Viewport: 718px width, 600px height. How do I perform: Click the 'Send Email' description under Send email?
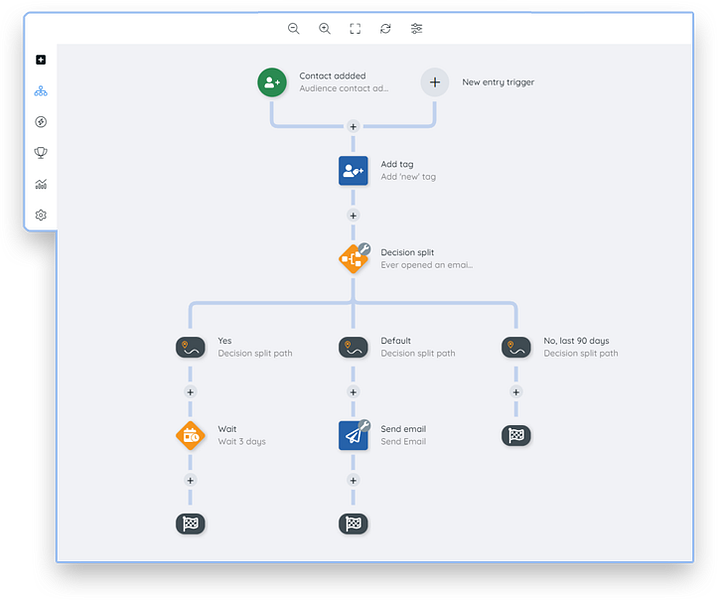(403, 442)
